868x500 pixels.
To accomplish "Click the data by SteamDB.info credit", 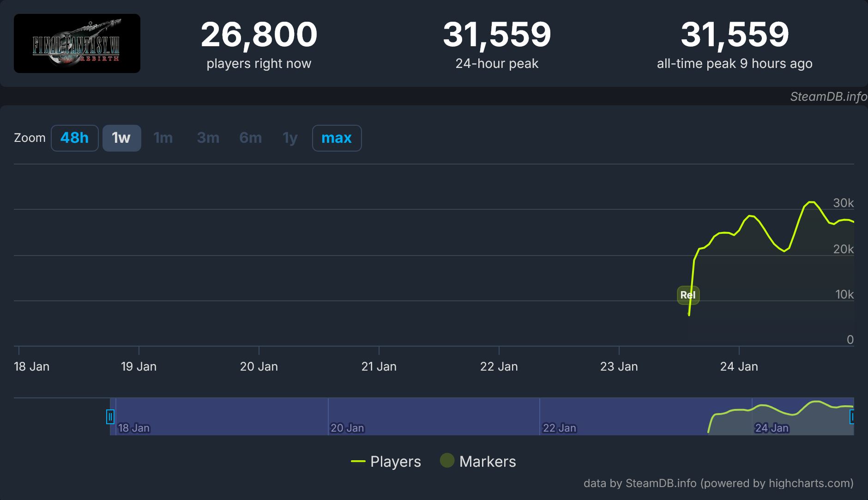I will coord(718,483).
